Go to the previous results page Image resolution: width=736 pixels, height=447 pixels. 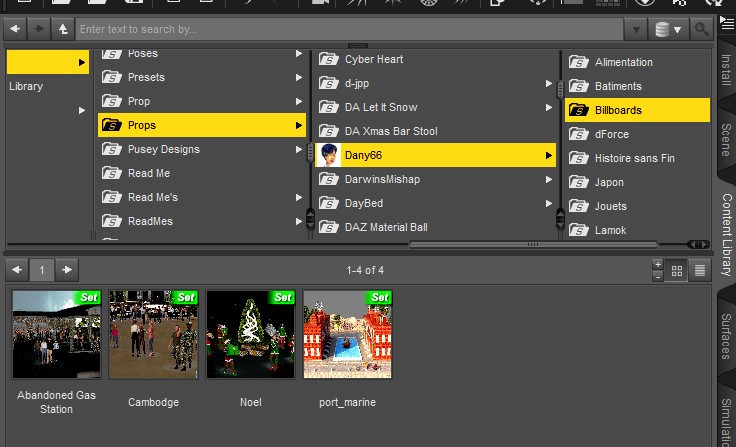click(17, 270)
